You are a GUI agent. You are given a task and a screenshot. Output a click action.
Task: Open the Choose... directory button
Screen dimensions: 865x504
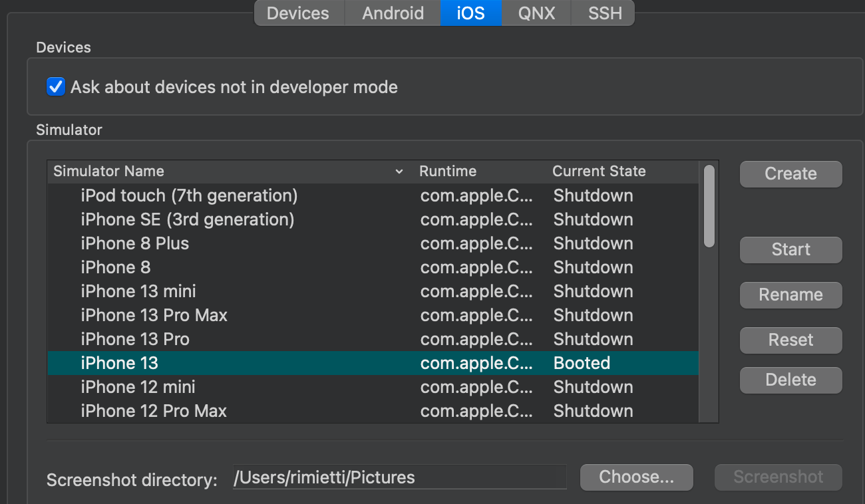pyautogui.click(x=636, y=477)
